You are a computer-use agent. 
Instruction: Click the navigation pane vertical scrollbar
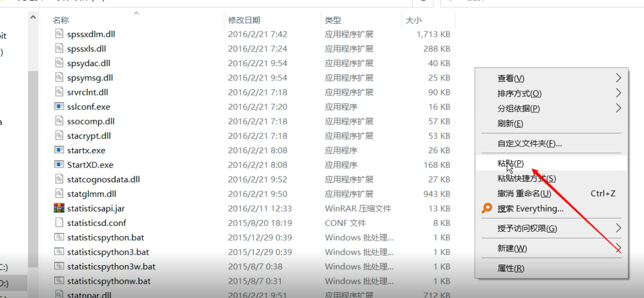click(x=33, y=149)
